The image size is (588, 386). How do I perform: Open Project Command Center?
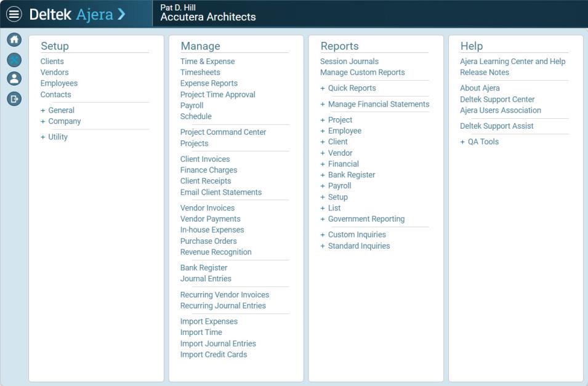point(223,132)
